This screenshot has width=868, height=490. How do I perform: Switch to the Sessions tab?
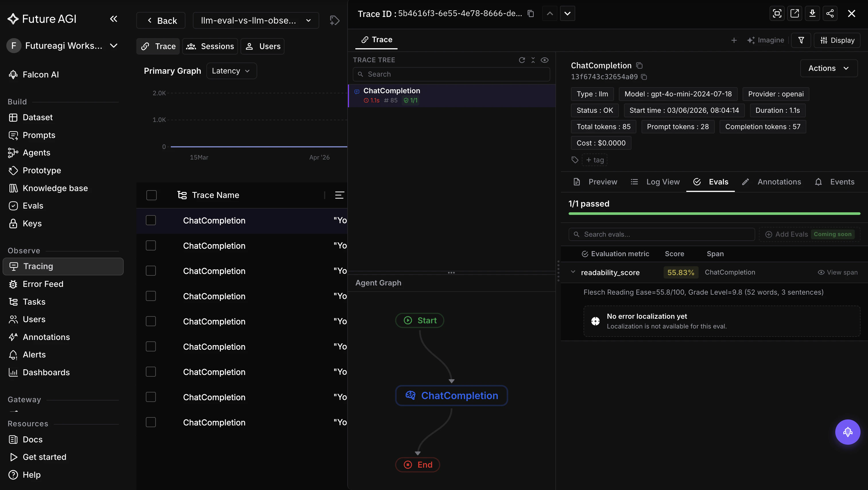pos(210,46)
